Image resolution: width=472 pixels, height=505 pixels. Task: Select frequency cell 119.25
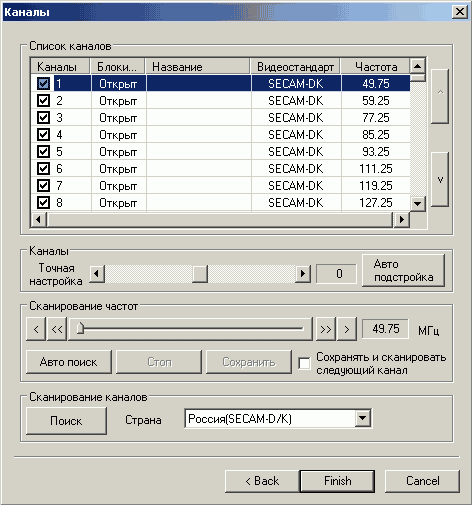click(376, 185)
